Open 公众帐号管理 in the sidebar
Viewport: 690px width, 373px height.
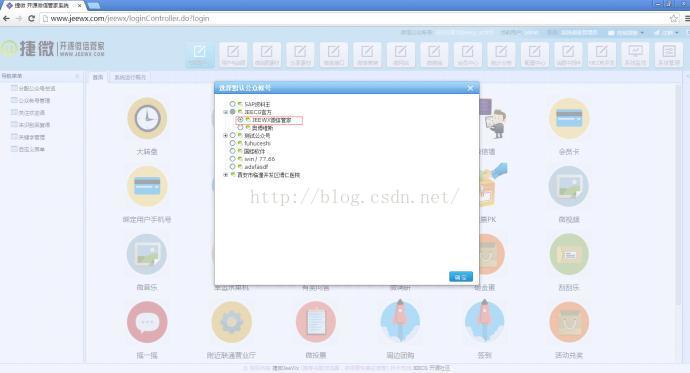pos(34,101)
